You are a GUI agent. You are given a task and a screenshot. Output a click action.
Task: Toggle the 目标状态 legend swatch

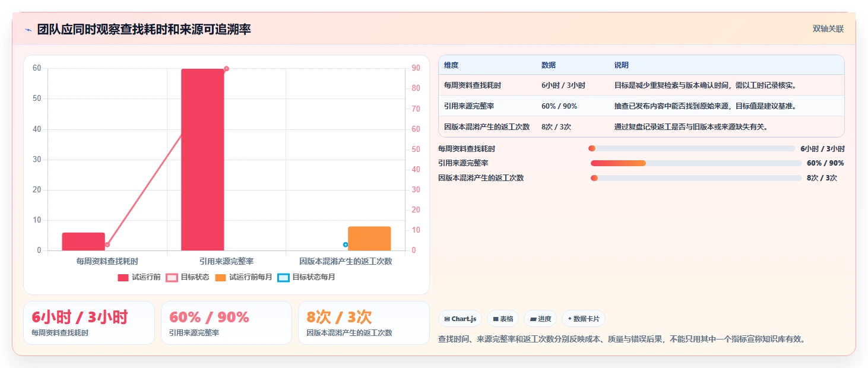pos(172,277)
